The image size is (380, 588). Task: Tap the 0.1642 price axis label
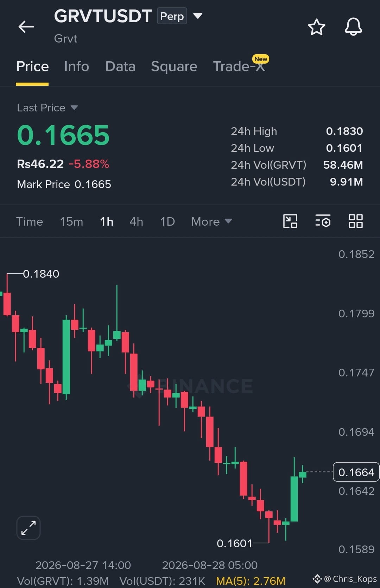tap(356, 491)
